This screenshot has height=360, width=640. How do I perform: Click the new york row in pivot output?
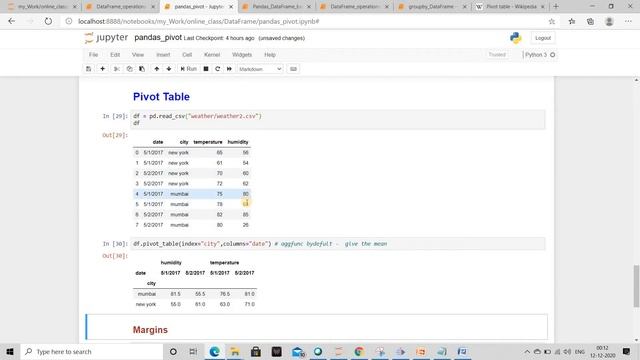[x=195, y=304]
